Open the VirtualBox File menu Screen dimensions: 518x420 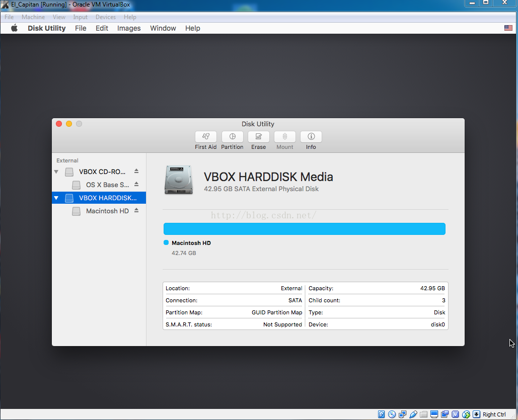point(9,17)
